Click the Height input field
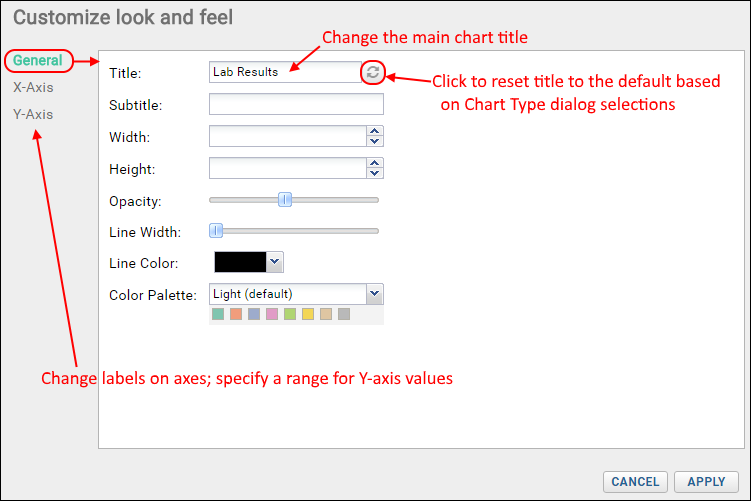 (288, 168)
